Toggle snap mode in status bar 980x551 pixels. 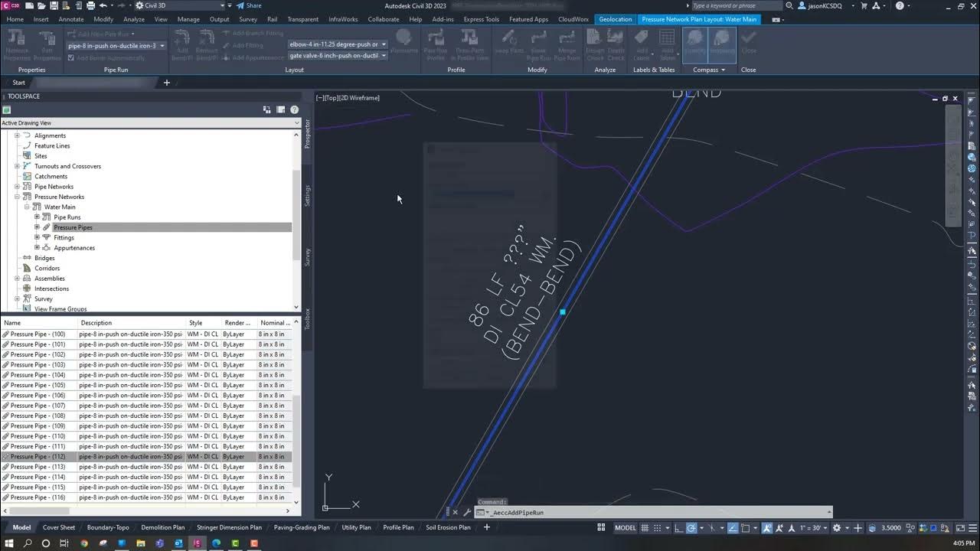pos(656,528)
